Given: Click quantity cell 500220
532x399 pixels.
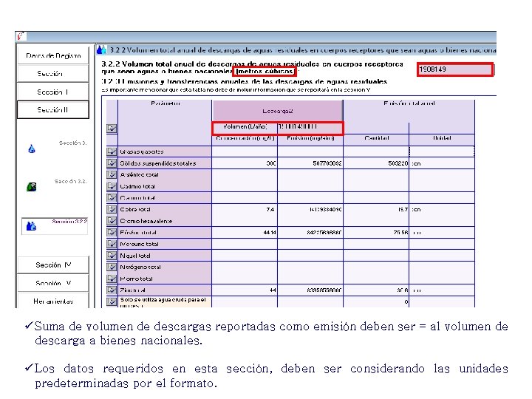Looking at the screenshot, I should (x=376, y=163).
